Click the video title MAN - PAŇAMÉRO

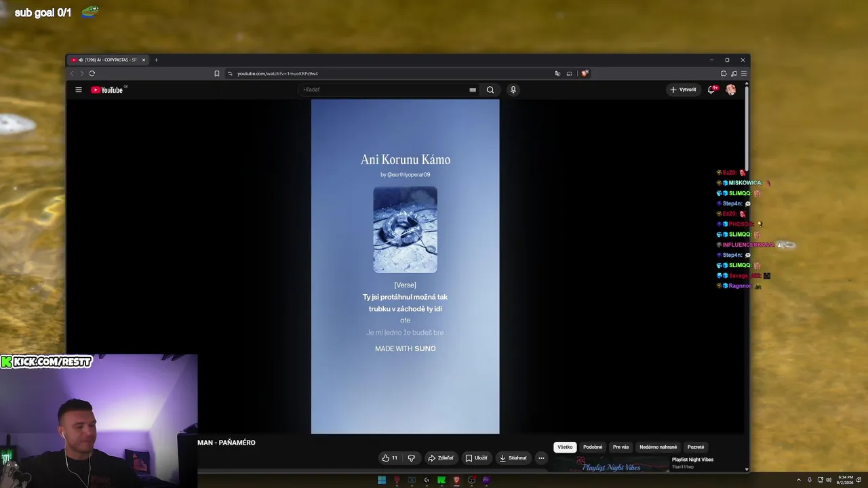(x=226, y=443)
